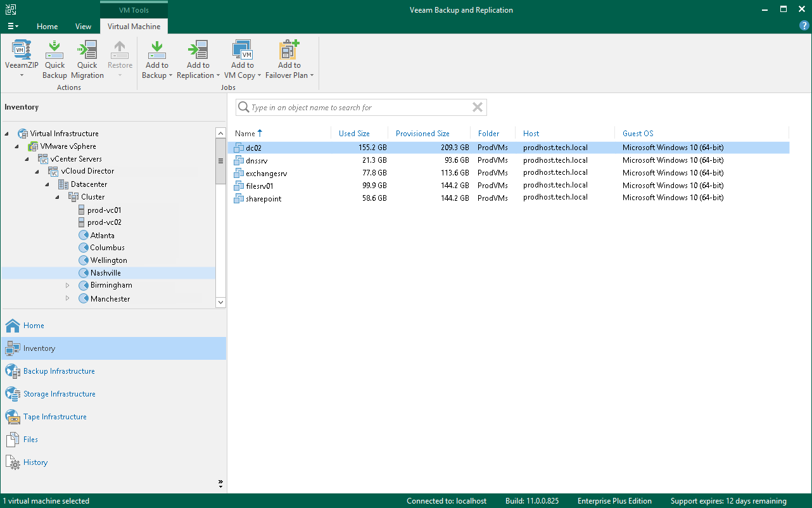The height and width of the screenshot is (508, 812).
Task: Click the Add to Replication icon
Action: (x=198, y=50)
